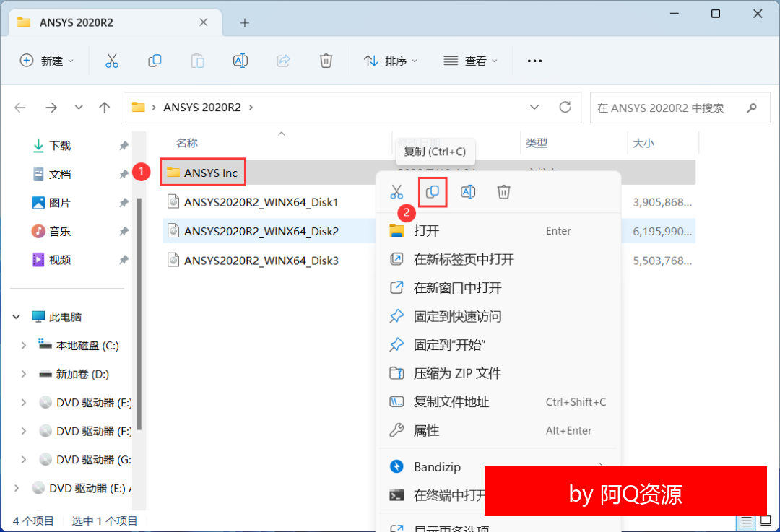The width and height of the screenshot is (780, 532).
Task: Open the three-dot See more menu
Action: (x=534, y=61)
